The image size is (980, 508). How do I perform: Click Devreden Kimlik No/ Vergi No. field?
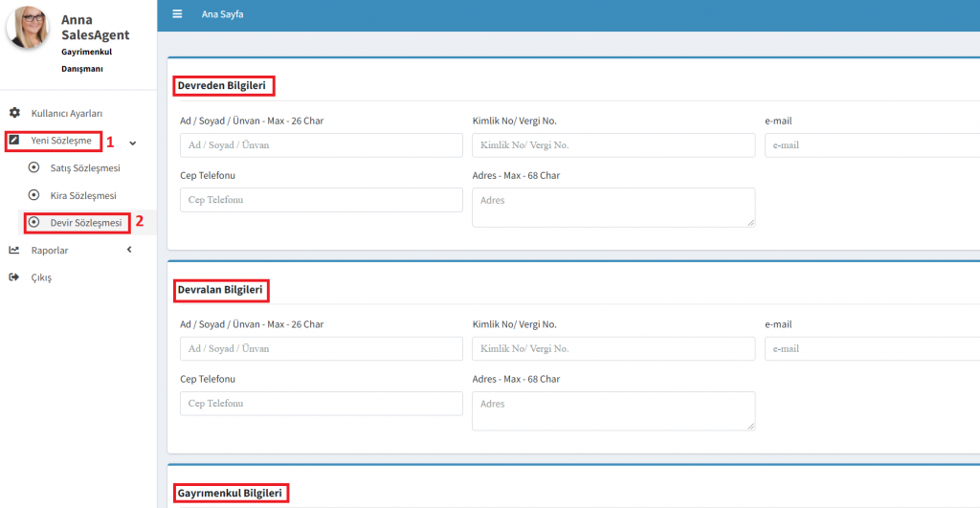click(612, 145)
